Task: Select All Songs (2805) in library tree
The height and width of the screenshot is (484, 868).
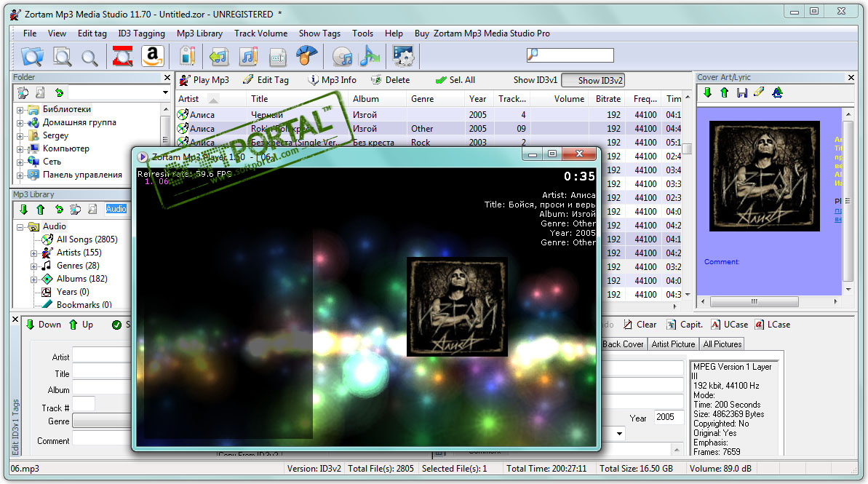Action: pyautogui.click(x=87, y=239)
